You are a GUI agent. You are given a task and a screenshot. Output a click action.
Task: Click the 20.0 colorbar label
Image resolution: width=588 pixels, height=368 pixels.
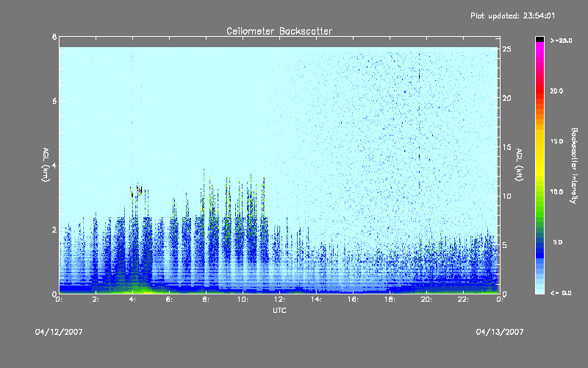[x=556, y=91]
